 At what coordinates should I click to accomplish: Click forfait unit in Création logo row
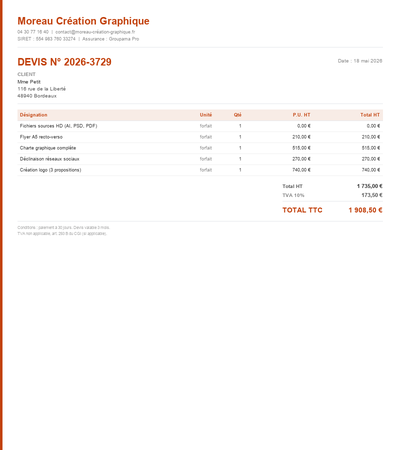[x=206, y=170]
